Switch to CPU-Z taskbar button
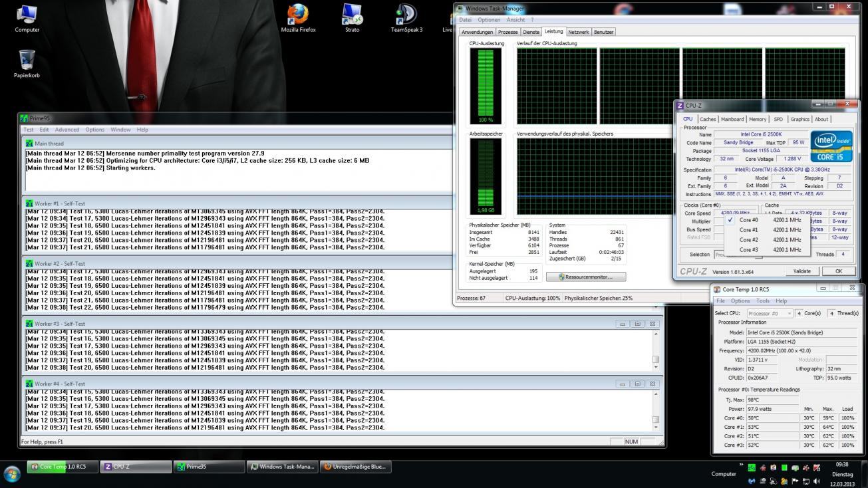868x488 pixels. pyautogui.click(x=136, y=467)
